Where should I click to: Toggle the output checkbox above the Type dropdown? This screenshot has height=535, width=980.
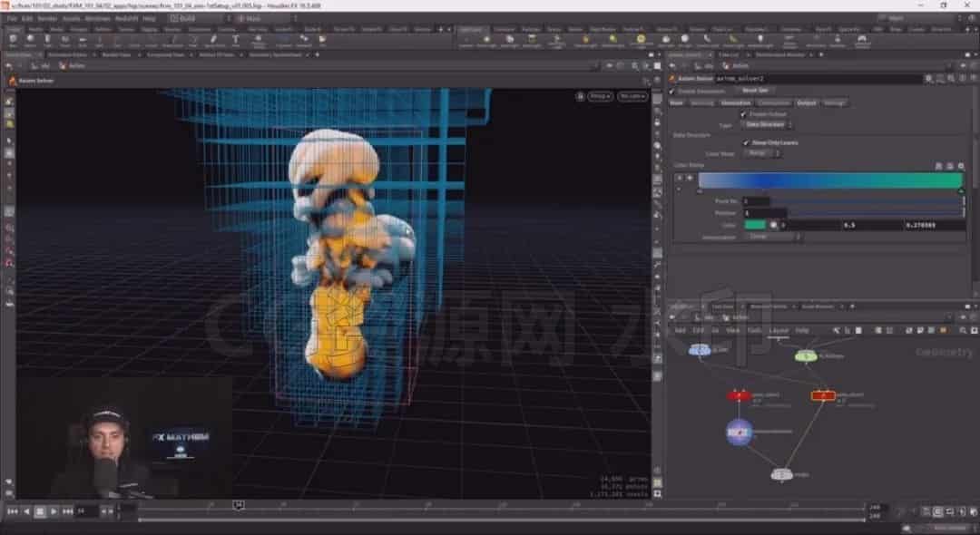click(x=743, y=114)
